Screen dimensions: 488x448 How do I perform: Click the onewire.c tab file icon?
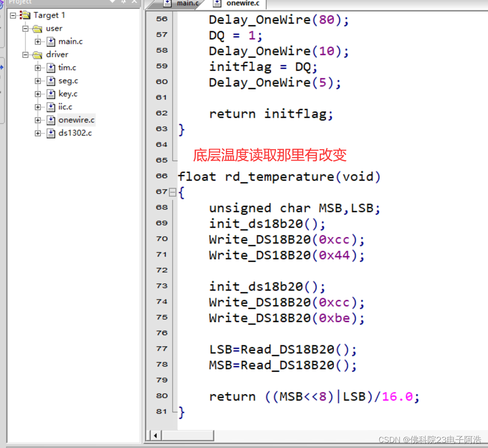tap(217, 3)
